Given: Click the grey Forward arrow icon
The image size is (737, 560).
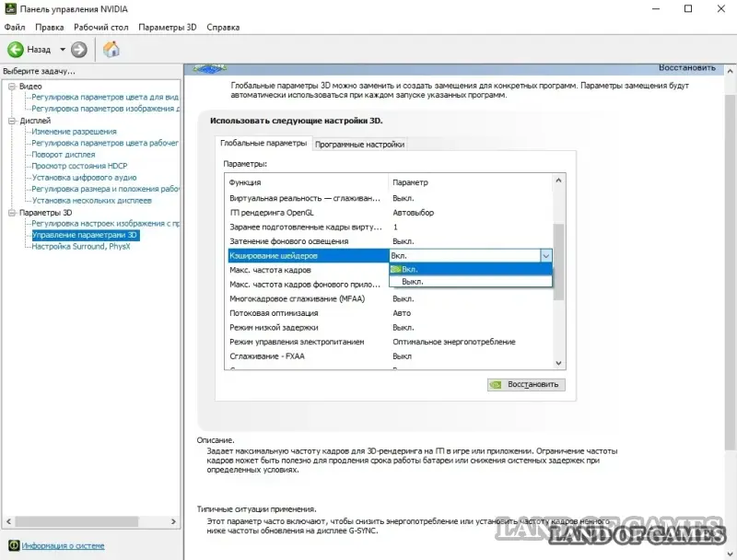Looking at the screenshot, I should [79, 49].
